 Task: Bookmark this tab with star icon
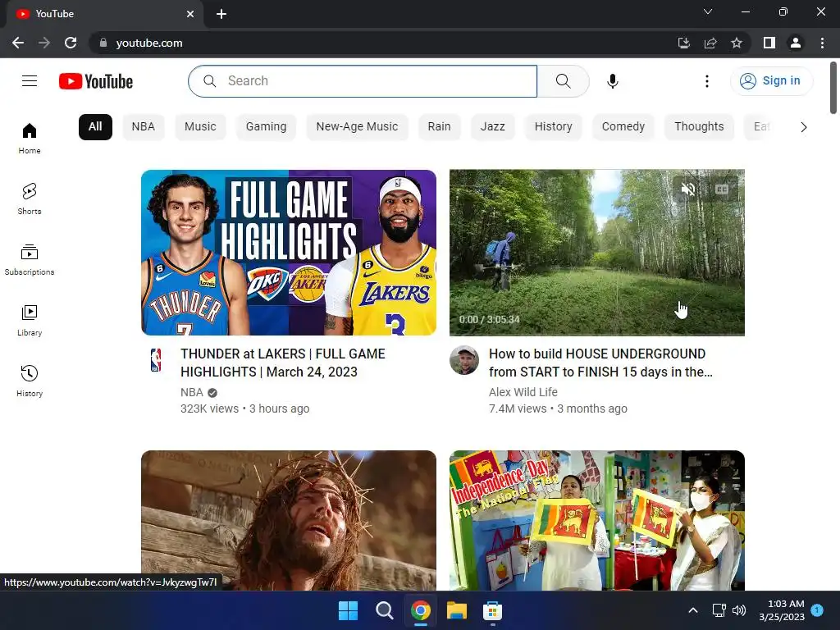pyautogui.click(x=737, y=43)
